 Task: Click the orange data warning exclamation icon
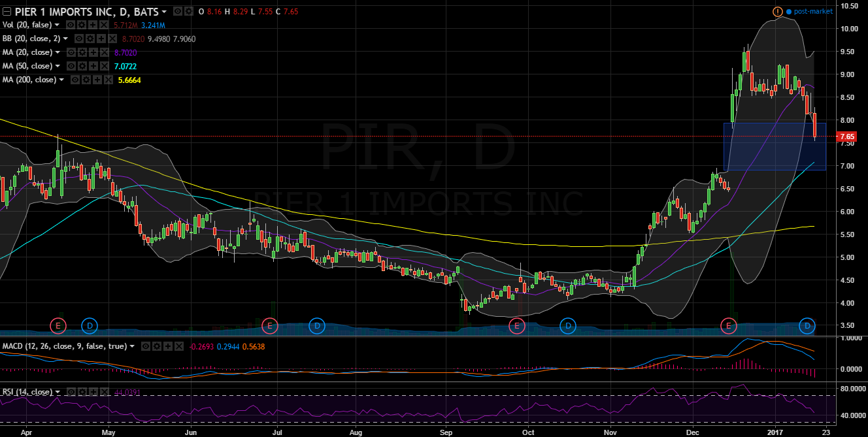coord(777,12)
